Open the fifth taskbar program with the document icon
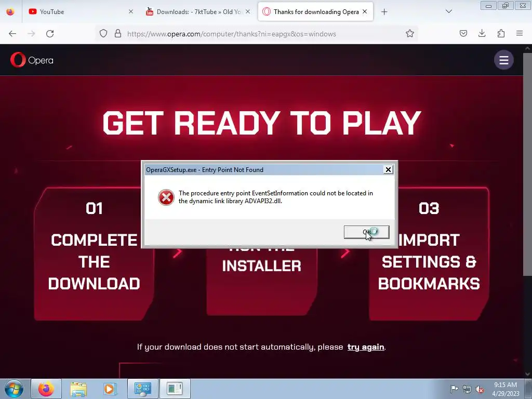 point(175,389)
